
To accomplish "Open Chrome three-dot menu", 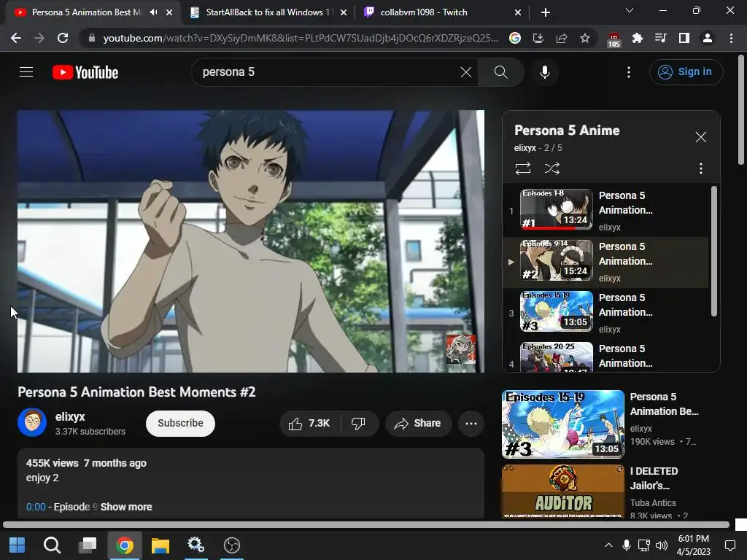I will [731, 38].
